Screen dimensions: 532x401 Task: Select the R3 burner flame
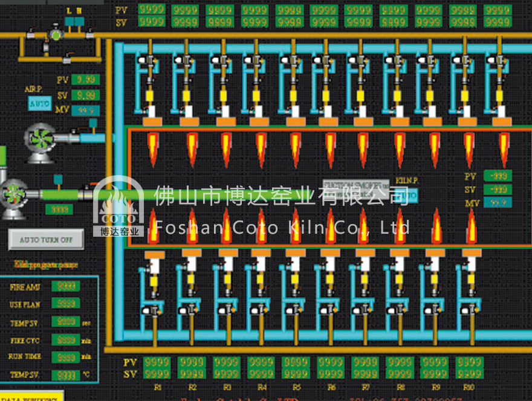tap(227, 226)
